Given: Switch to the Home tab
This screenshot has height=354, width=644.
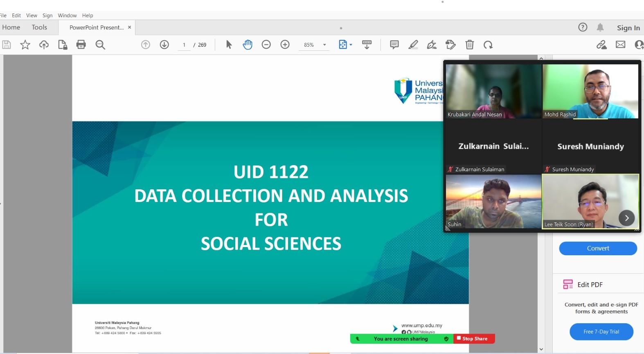Looking at the screenshot, I should pyautogui.click(x=11, y=27).
